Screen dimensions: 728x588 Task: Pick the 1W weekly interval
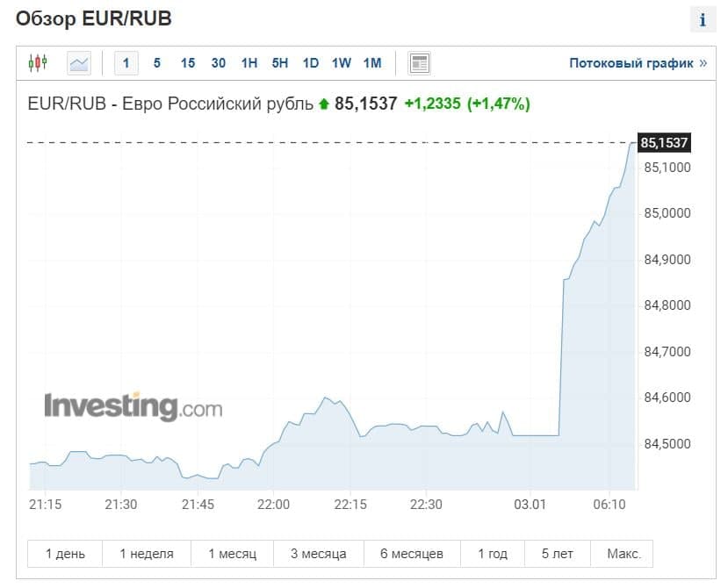point(342,63)
